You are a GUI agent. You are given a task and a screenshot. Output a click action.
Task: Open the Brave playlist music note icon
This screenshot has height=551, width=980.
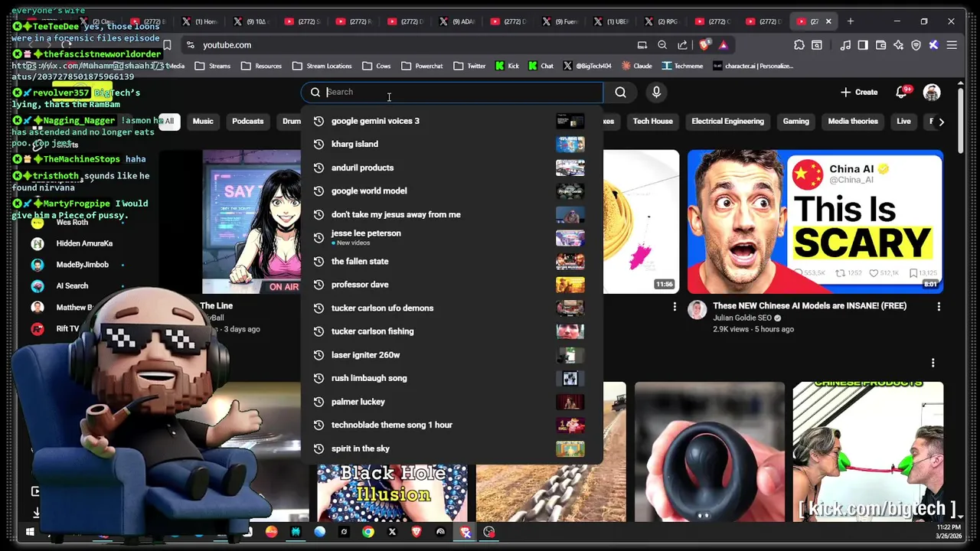(845, 45)
